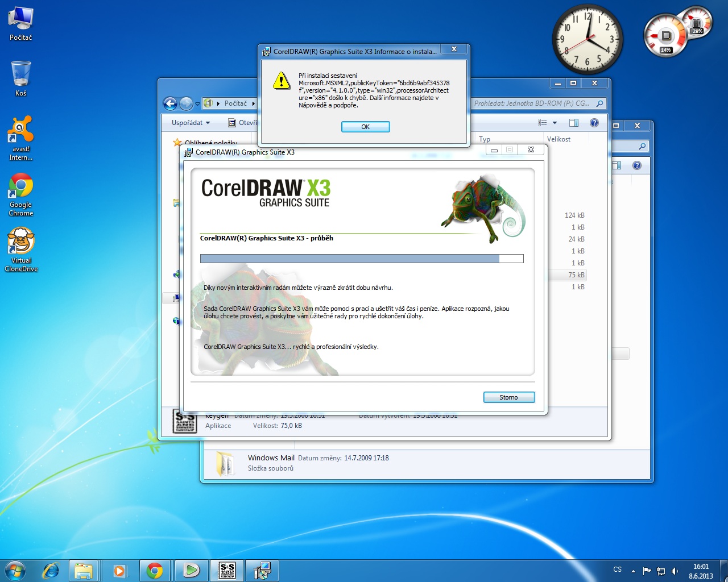Launch Internet Explorer from the taskbar
The width and height of the screenshot is (728, 582).
pyautogui.click(x=51, y=570)
